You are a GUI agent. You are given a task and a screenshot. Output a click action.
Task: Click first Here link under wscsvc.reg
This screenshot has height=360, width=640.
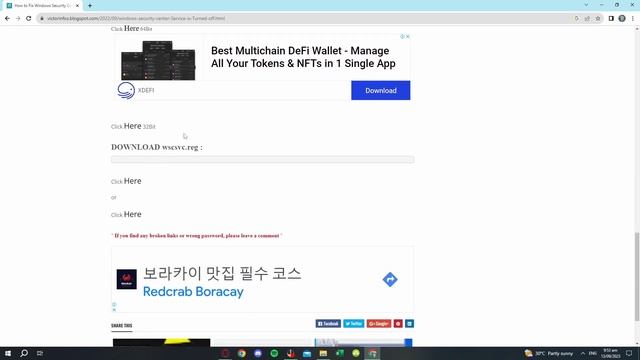coord(133,181)
